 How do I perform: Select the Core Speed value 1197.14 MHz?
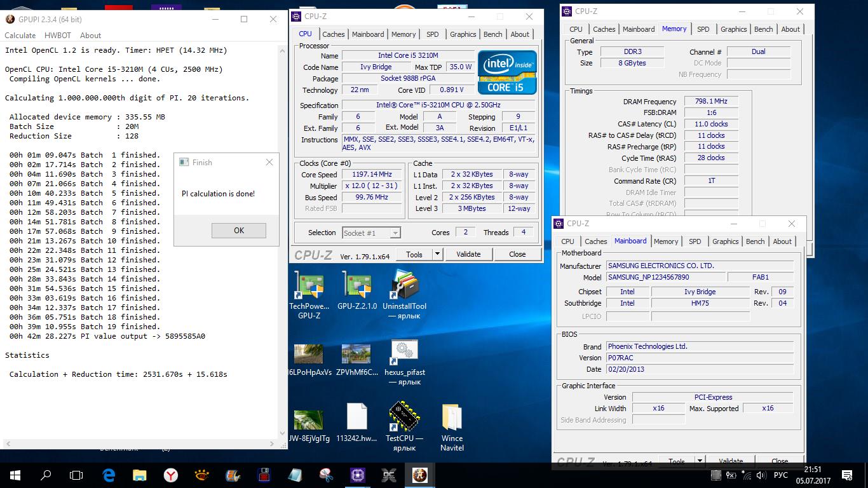[x=372, y=174]
